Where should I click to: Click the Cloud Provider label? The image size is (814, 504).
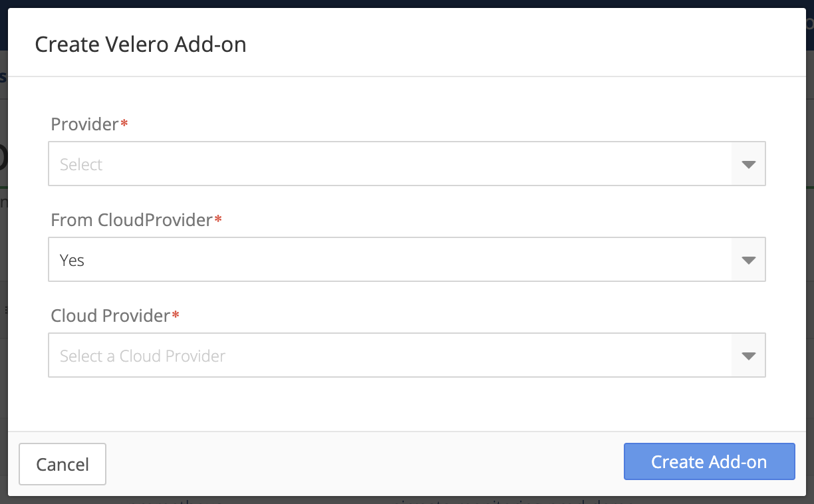tap(110, 315)
